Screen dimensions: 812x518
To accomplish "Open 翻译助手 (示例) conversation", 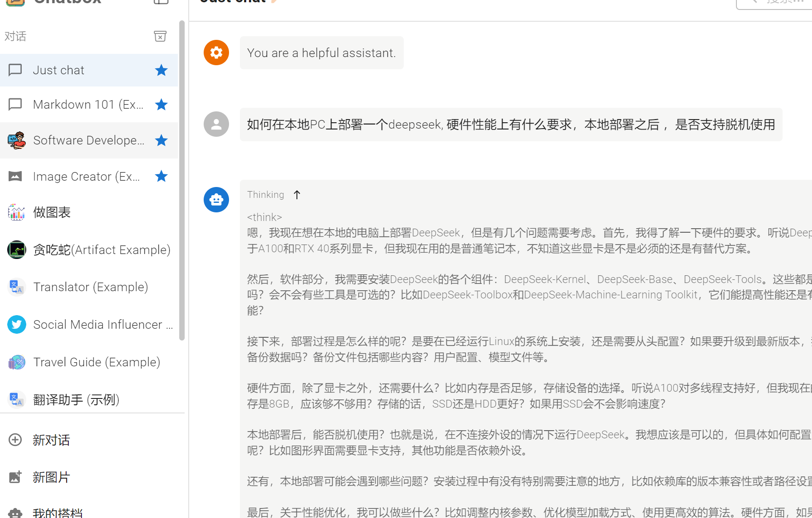I will pyautogui.click(x=89, y=399).
